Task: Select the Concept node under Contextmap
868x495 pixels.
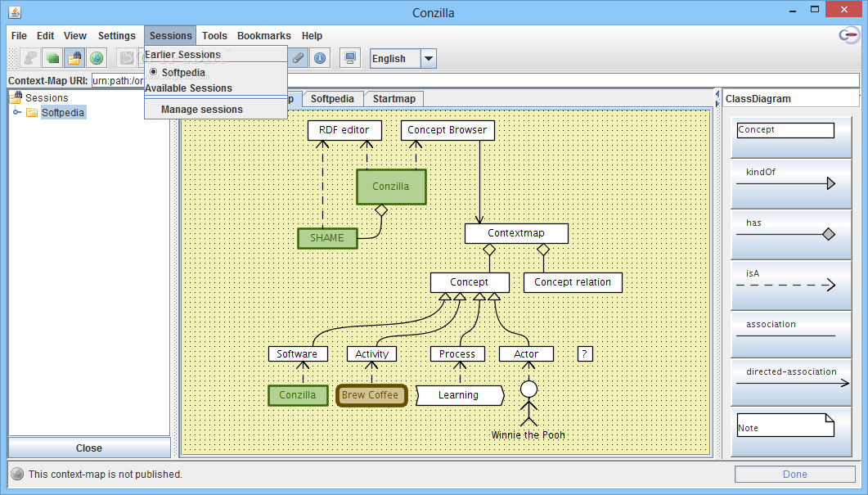Action: click(x=470, y=281)
